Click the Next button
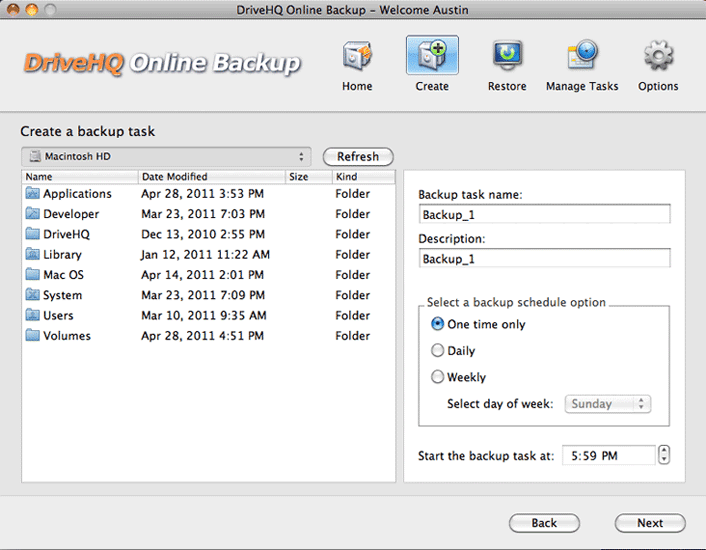706x550 pixels. 650,523
